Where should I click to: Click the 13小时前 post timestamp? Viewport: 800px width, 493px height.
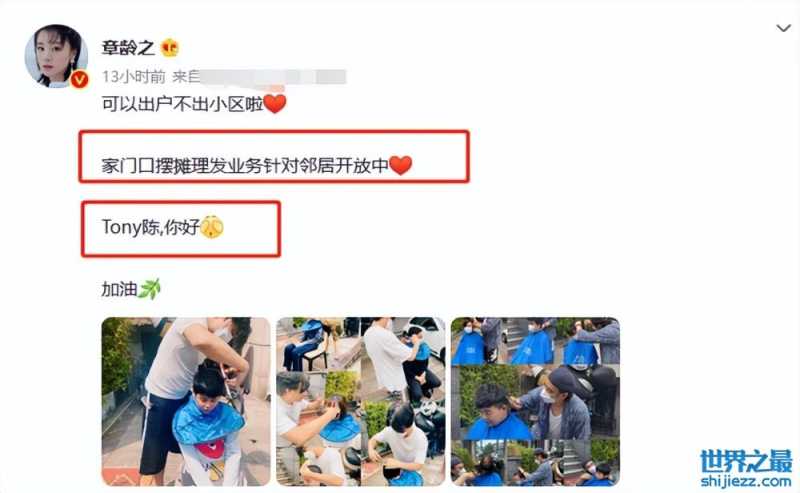click(134, 77)
